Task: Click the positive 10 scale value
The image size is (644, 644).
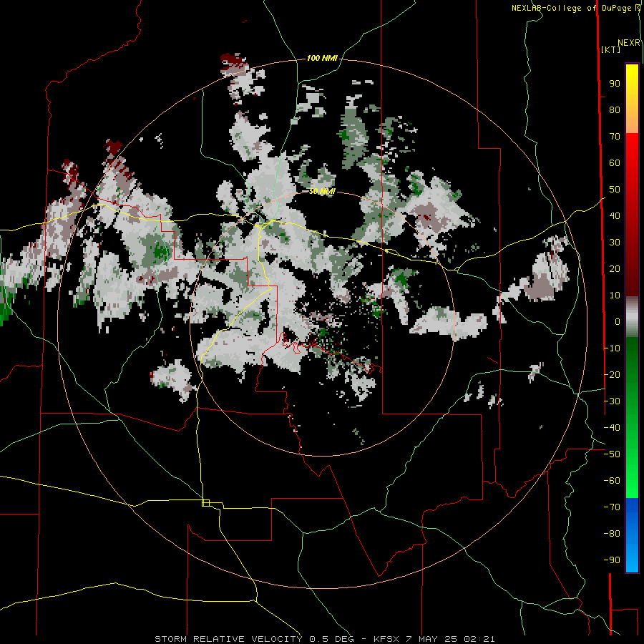Action: [x=615, y=296]
